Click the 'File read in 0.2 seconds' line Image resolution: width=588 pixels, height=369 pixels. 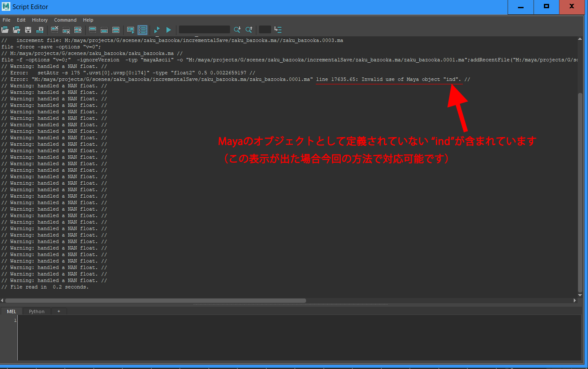click(x=45, y=287)
